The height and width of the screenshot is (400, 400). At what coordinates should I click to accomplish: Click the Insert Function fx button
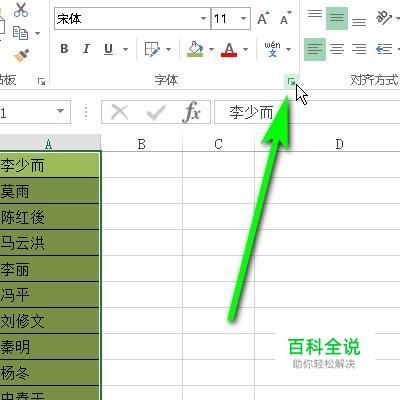tap(192, 112)
